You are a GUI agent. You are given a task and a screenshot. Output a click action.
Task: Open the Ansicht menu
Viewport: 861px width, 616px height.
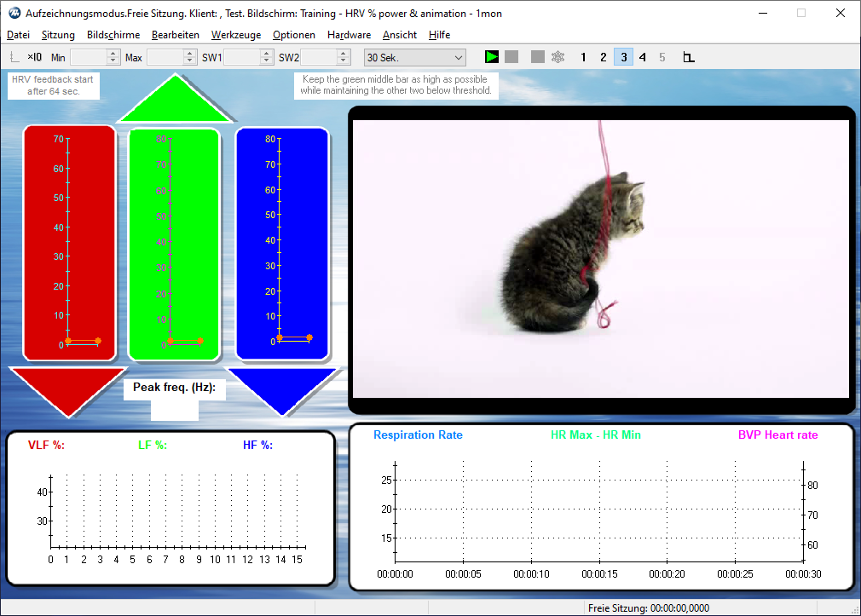tap(400, 35)
